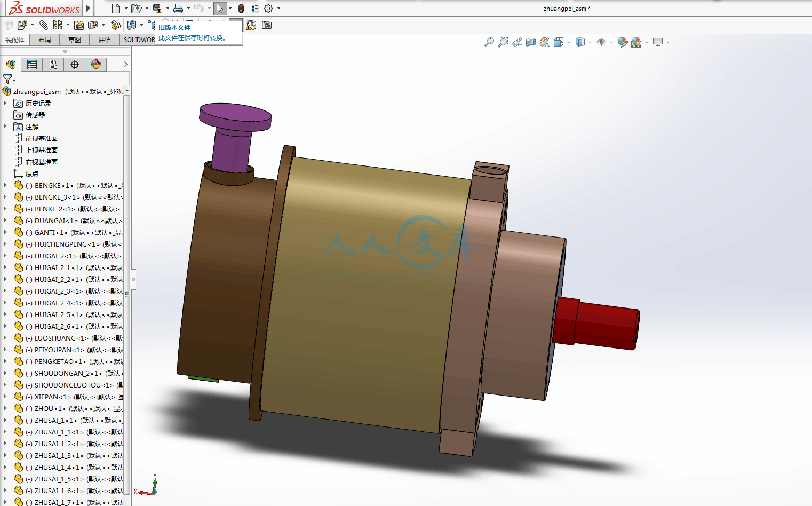
Task: Click the View Settings monitor icon
Action: (x=658, y=42)
